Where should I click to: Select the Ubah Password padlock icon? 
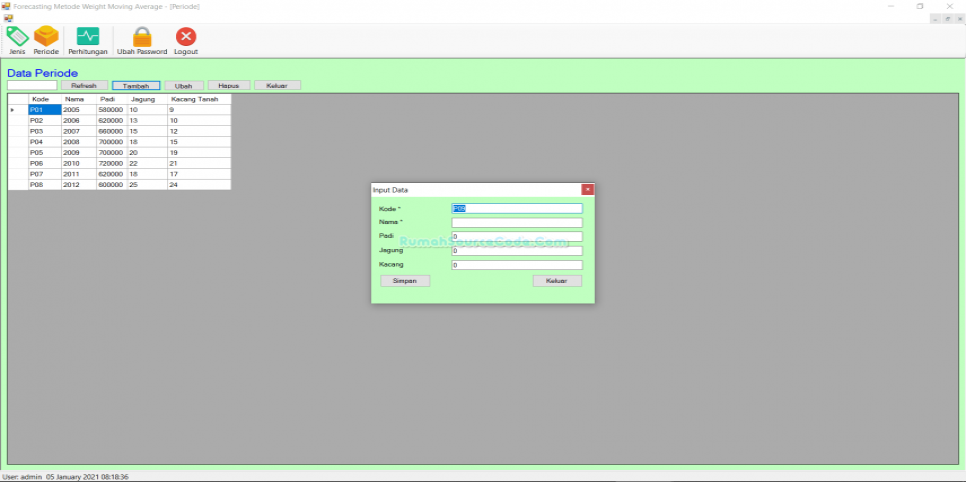click(x=142, y=37)
